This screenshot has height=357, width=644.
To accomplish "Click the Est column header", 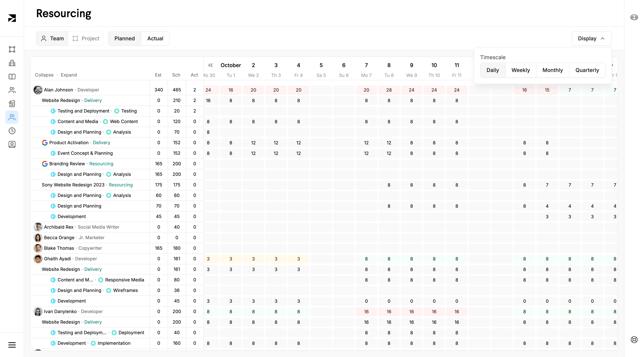I will click(x=158, y=75).
